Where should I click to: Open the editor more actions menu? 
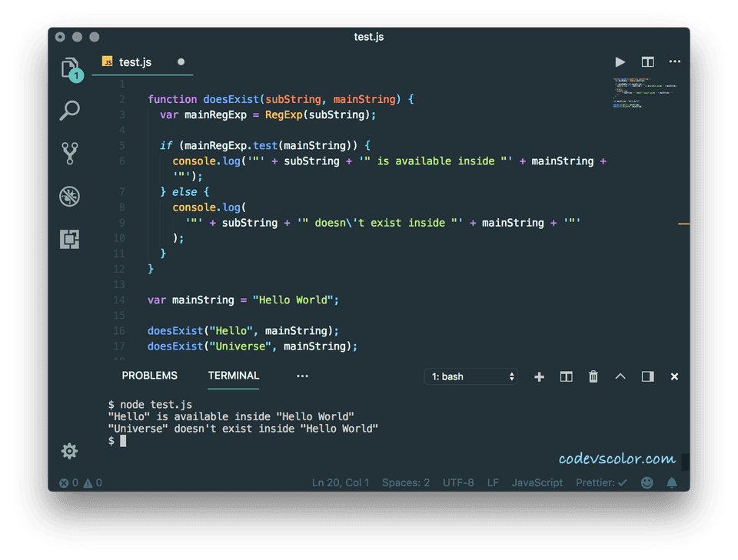[673, 61]
